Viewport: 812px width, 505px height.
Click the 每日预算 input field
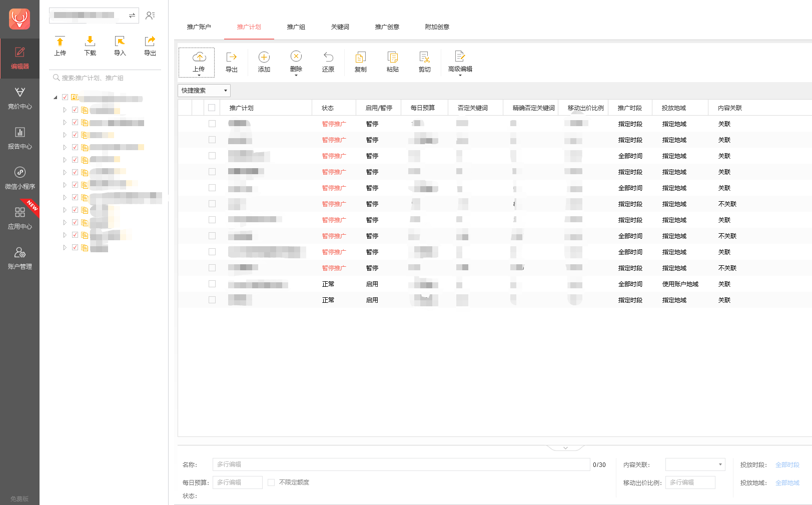tap(238, 482)
